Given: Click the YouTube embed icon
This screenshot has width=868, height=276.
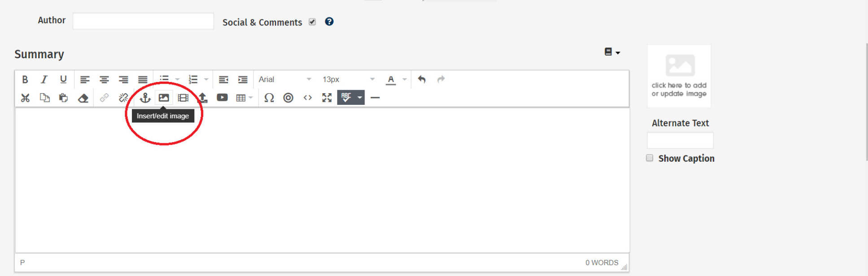Looking at the screenshot, I should (222, 98).
